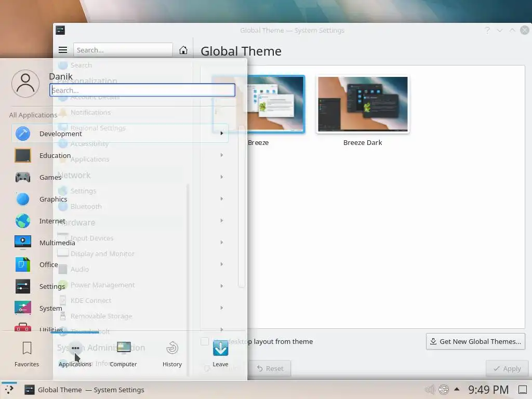Viewport: 532px width, 399px height.
Task: Open the Education category
Action: 120,155
